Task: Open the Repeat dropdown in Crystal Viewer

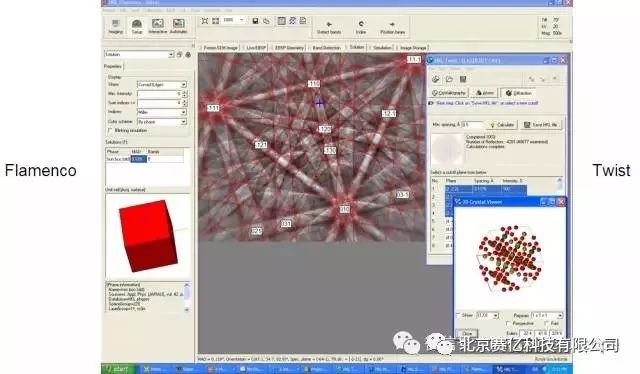Action: 547,316
